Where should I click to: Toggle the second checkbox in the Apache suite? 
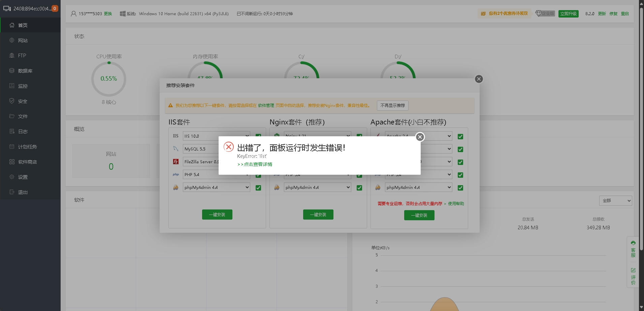(460, 149)
